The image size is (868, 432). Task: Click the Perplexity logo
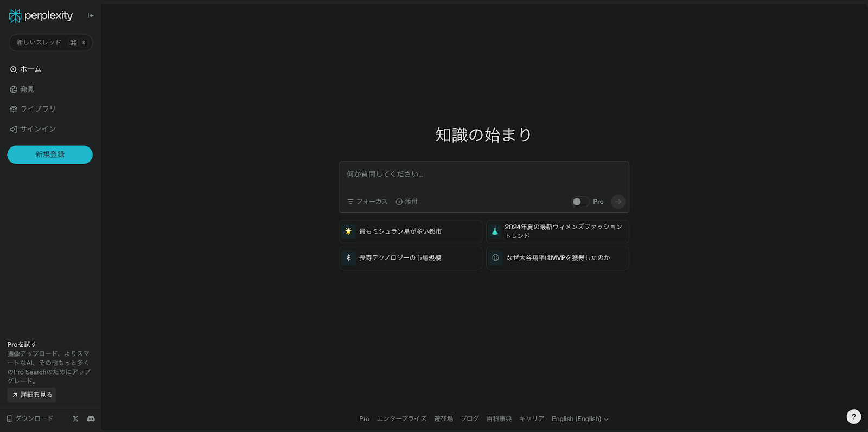pyautogui.click(x=41, y=16)
